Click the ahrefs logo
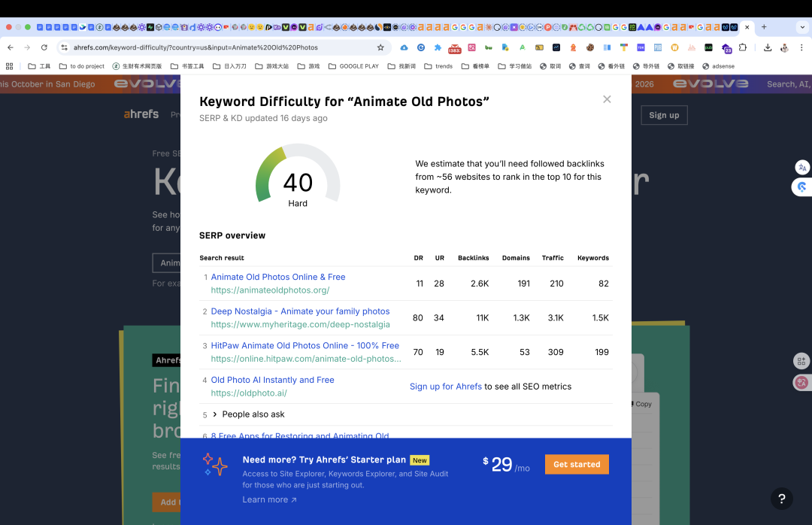Viewport: 812px width, 525px height. 141,114
